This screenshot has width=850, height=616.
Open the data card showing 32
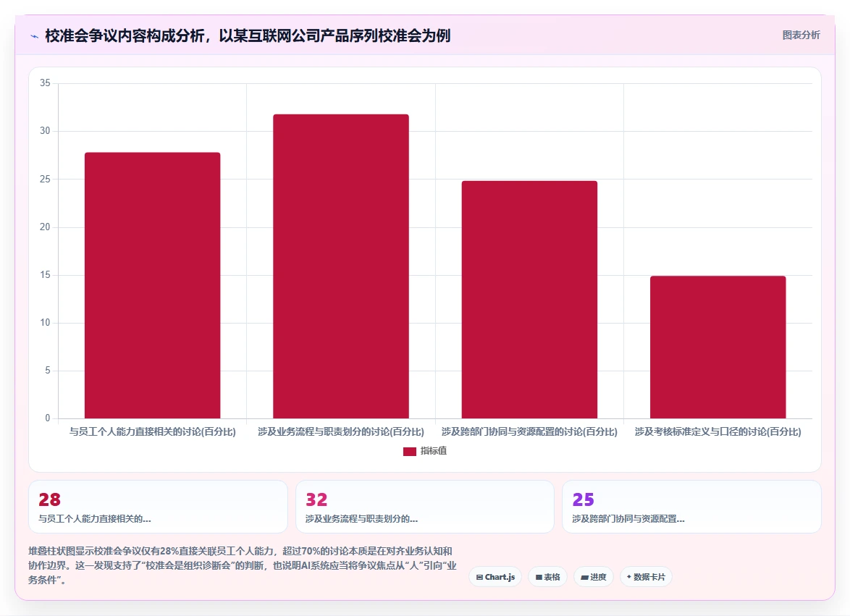[x=425, y=507]
